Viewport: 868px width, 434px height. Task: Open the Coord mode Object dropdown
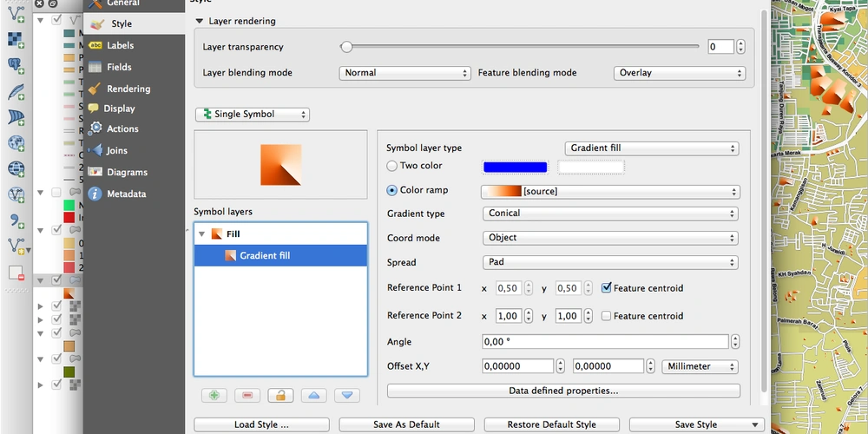point(610,238)
